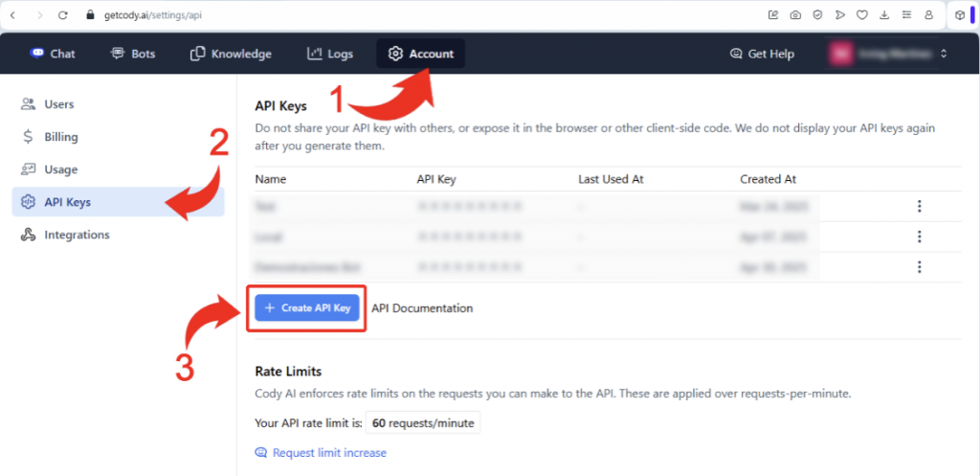Click the browser reload icon
The height and width of the screenshot is (476, 980).
pos(63,15)
